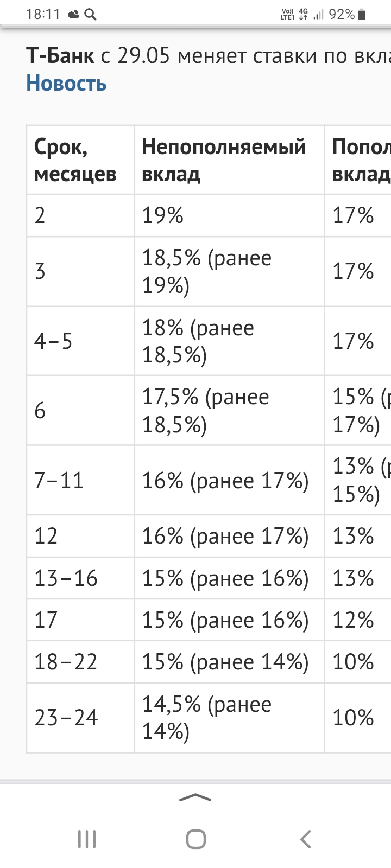Viewport: 391px width, 868px height.
Task: Open the Новость link
Action: [x=66, y=84]
